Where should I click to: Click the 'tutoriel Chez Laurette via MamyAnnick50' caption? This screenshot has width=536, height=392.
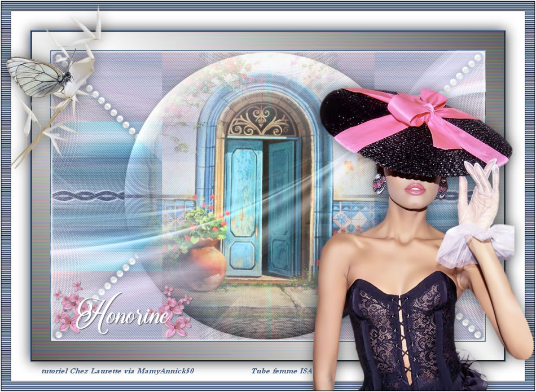tap(117, 371)
